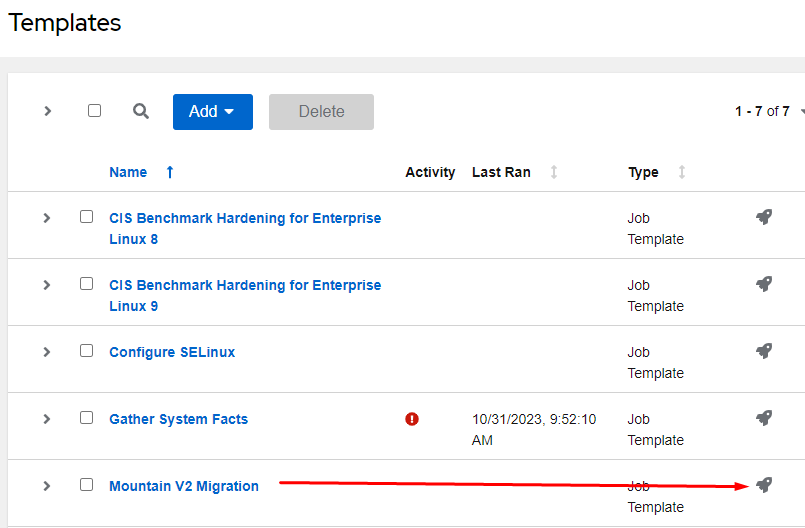Sort templates by Last Ran
Viewport: 805px width, 528px height.
click(x=553, y=172)
